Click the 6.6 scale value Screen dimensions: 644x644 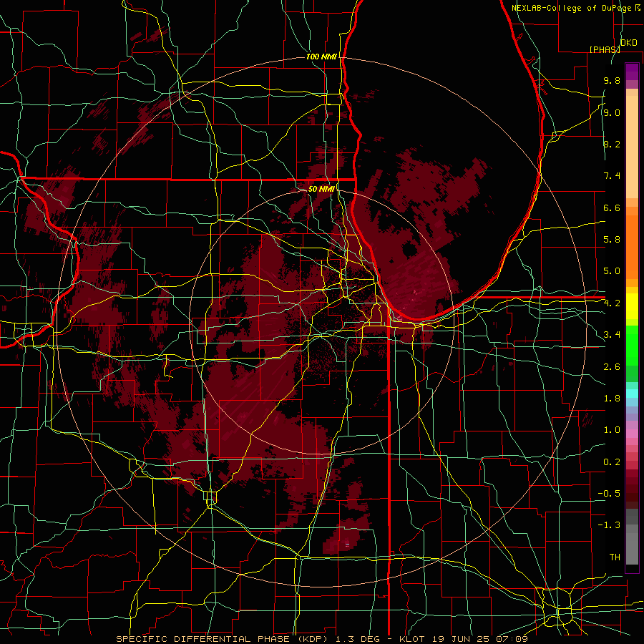[x=612, y=208]
